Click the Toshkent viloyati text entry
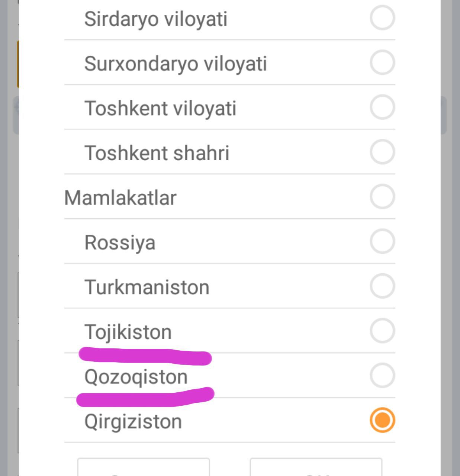The width and height of the screenshot is (460, 476). pos(160,108)
